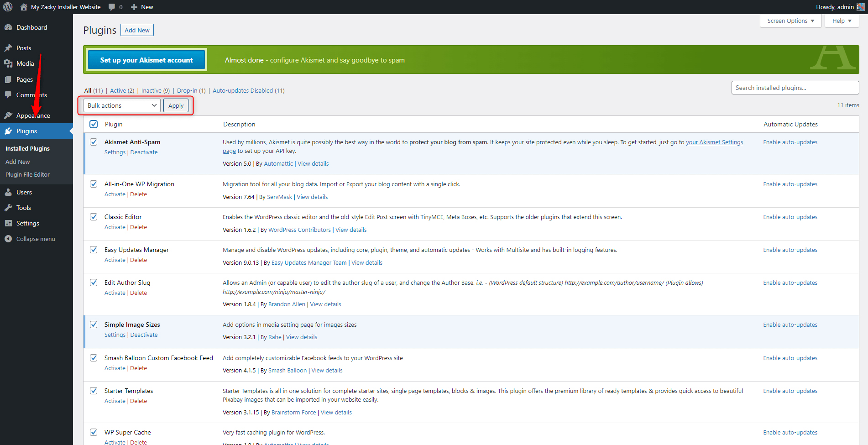Click the Posts pin icon
Viewport: 868px width, 445px height.
pos(8,48)
